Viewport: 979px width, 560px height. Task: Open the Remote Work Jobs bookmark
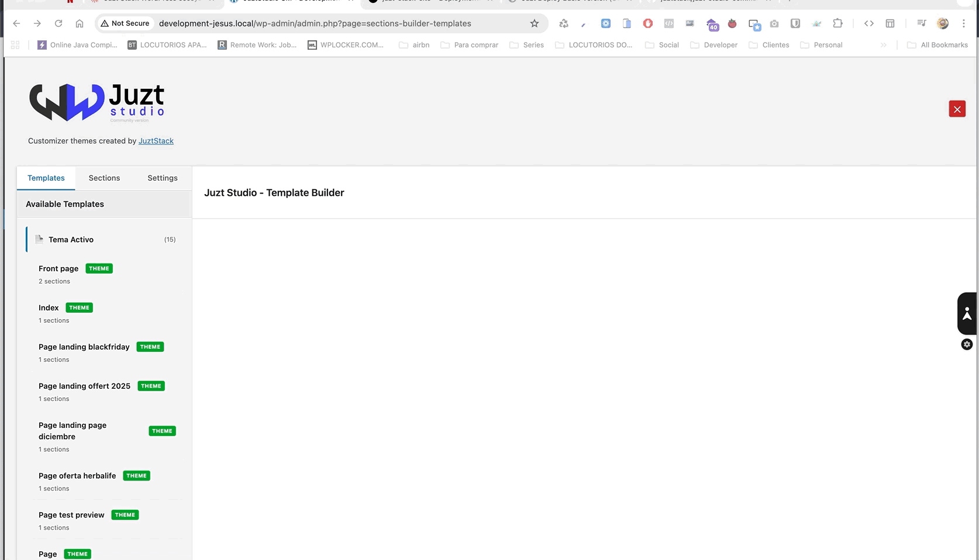[x=257, y=45]
